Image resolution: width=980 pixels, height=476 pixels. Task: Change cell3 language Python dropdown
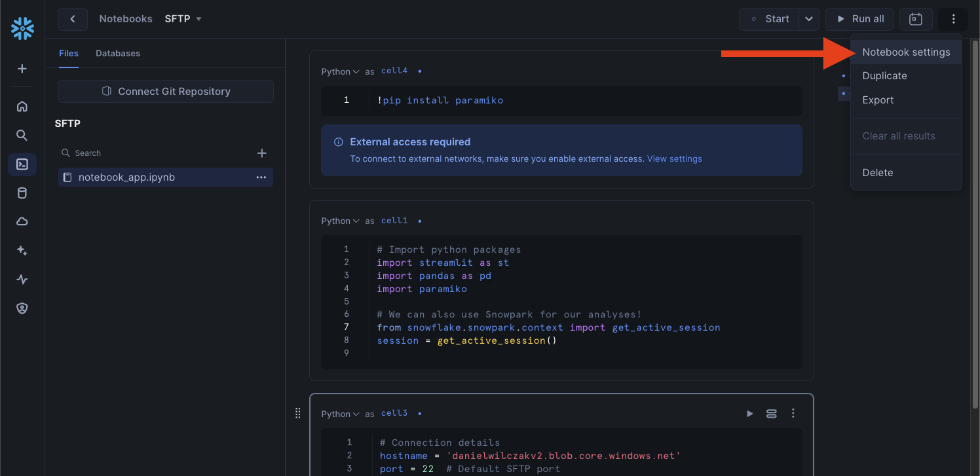click(341, 414)
